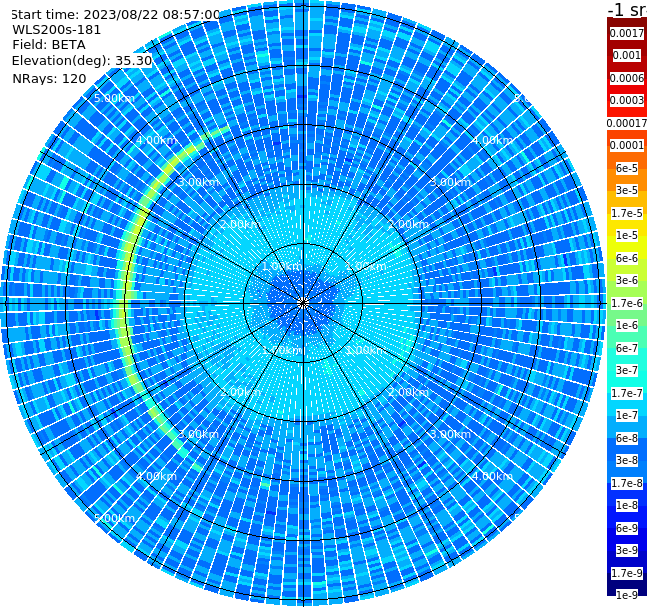
Task: Click the radar origin at the plot center
Action: (x=303, y=303)
